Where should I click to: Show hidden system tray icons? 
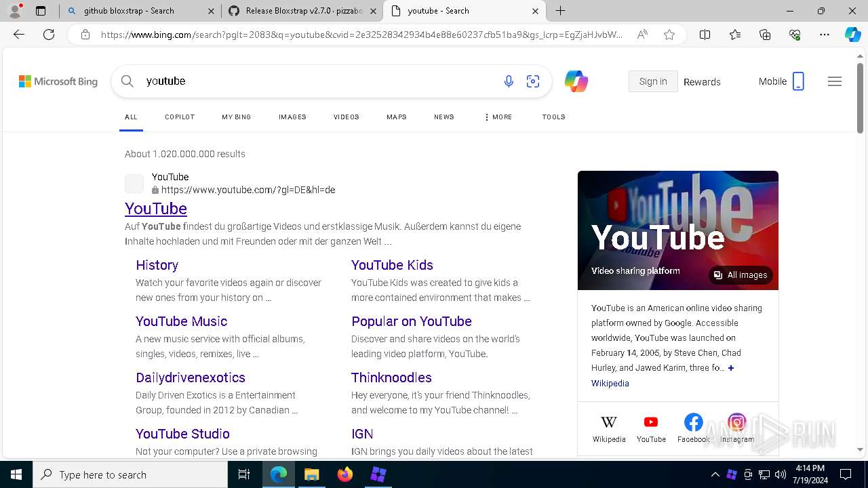pos(715,474)
